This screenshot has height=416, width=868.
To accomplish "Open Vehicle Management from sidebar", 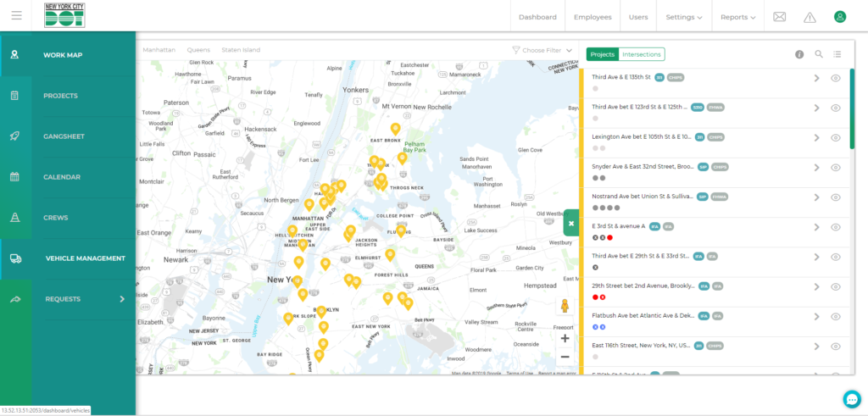I will (x=85, y=258).
